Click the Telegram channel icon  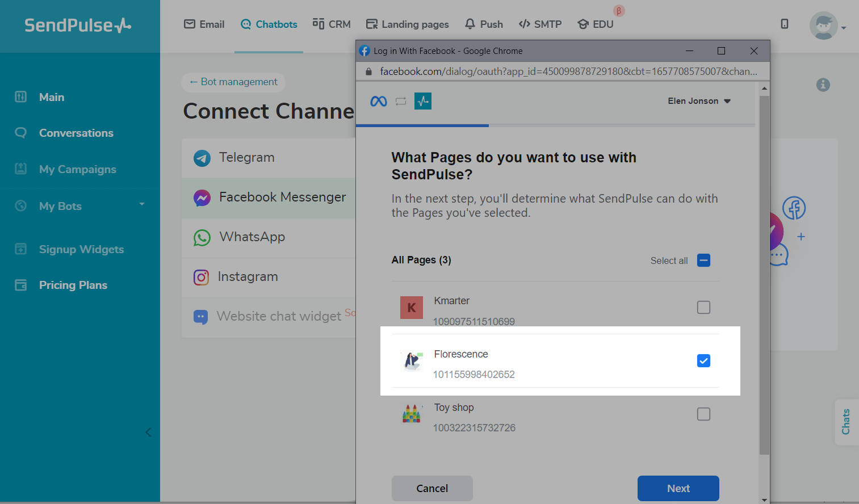click(202, 158)
